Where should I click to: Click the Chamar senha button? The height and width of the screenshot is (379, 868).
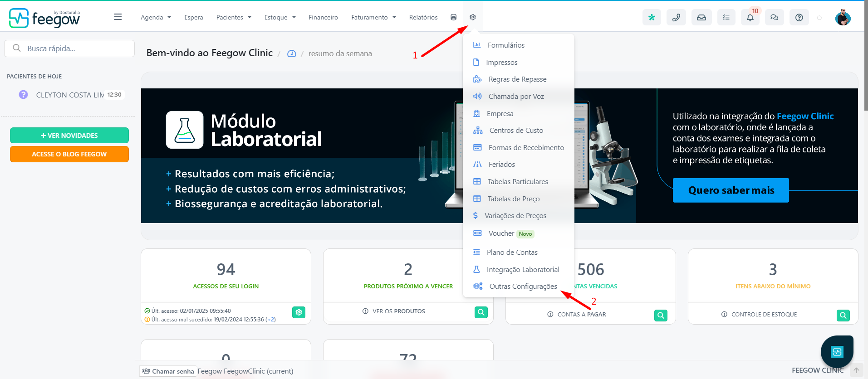coord(168,371)
